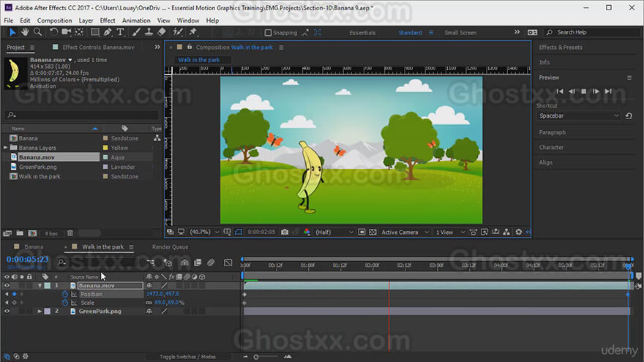Image resolution: width=644 pixels, height=362 pixels.
Task: Select the Eraser tool
Action: [162, 32]
